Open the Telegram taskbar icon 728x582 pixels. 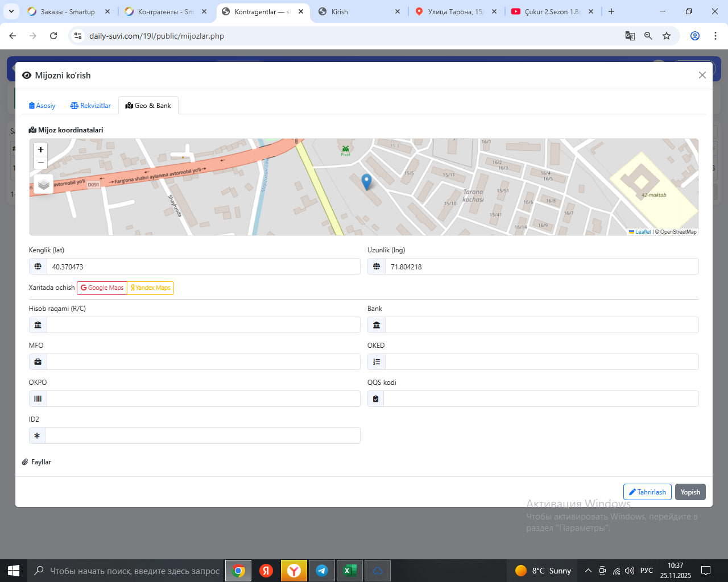(x=322, y=571)
